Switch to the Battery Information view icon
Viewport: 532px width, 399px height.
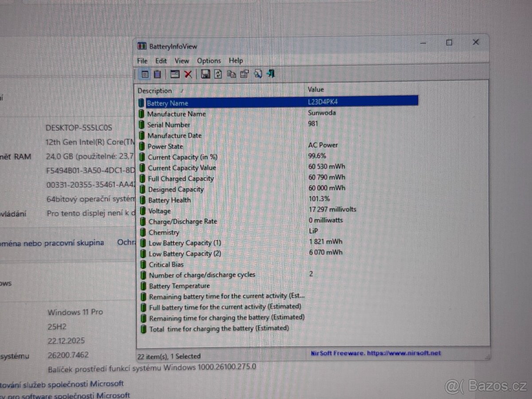pyautogui.click(x=145, y=74)
